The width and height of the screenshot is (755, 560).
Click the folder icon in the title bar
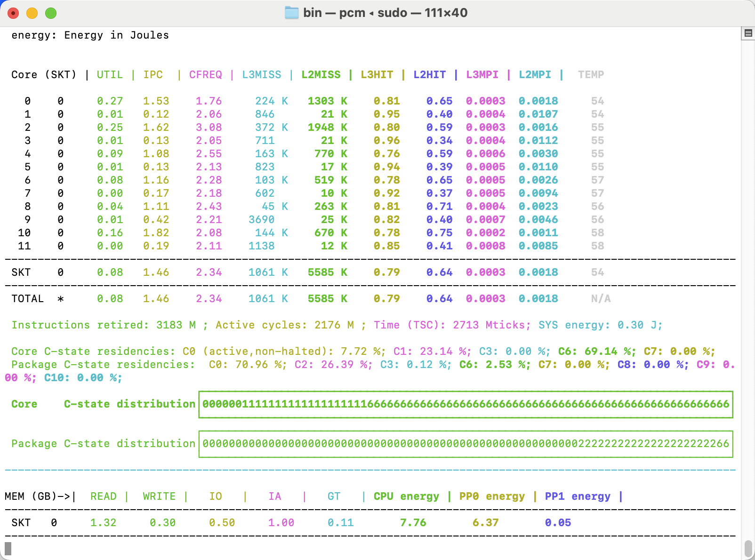292,13
